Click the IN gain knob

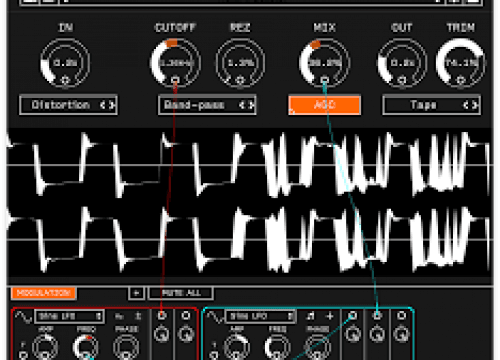65,63
